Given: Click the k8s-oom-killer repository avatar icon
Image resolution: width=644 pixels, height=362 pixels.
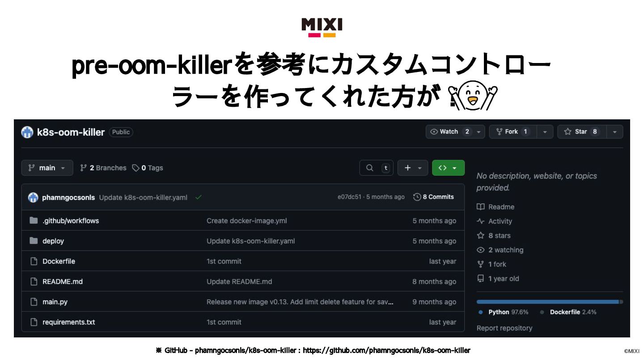Looking at the screenshot, I should pos(27,132).
